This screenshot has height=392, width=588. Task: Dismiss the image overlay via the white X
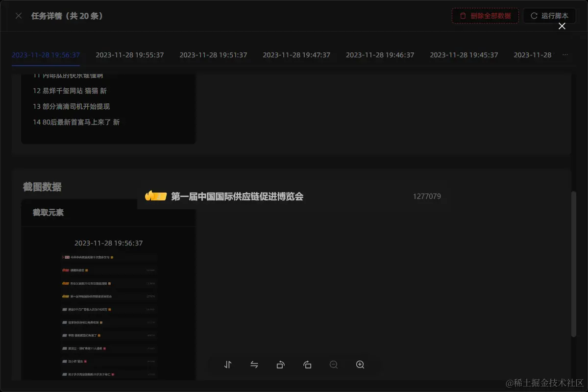562,26
